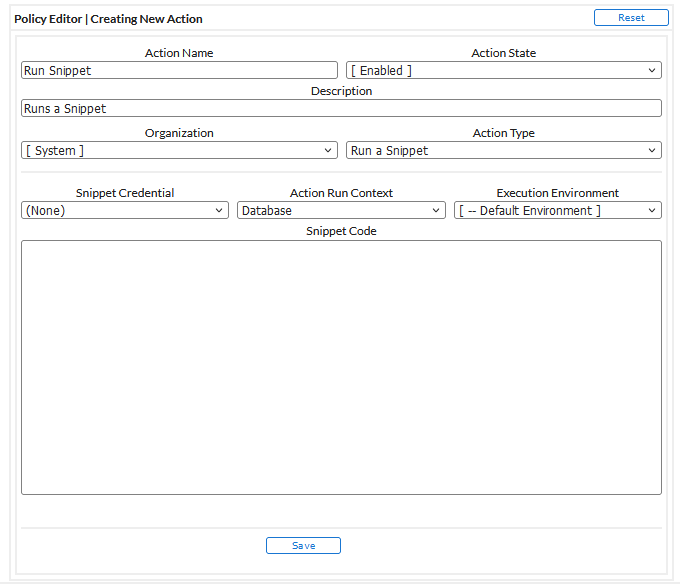Click into the Description text field
The width and height of the screenshot is (680, 584).
[341, 108]
